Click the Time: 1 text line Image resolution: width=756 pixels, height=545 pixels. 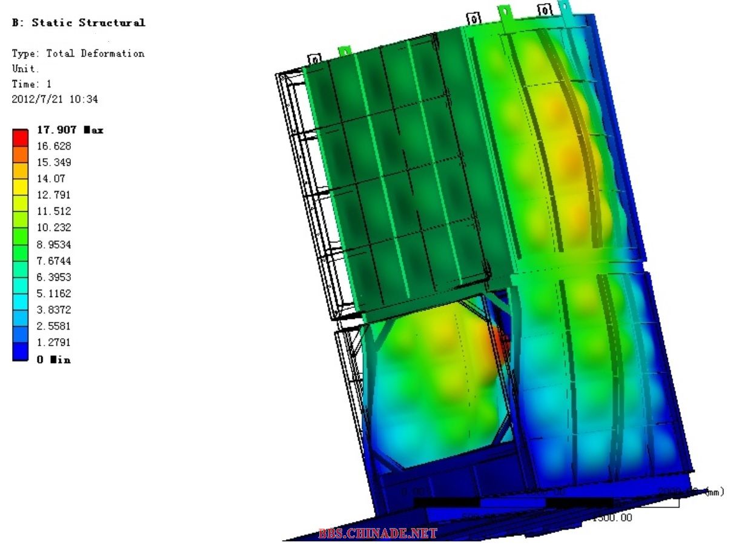31,84
